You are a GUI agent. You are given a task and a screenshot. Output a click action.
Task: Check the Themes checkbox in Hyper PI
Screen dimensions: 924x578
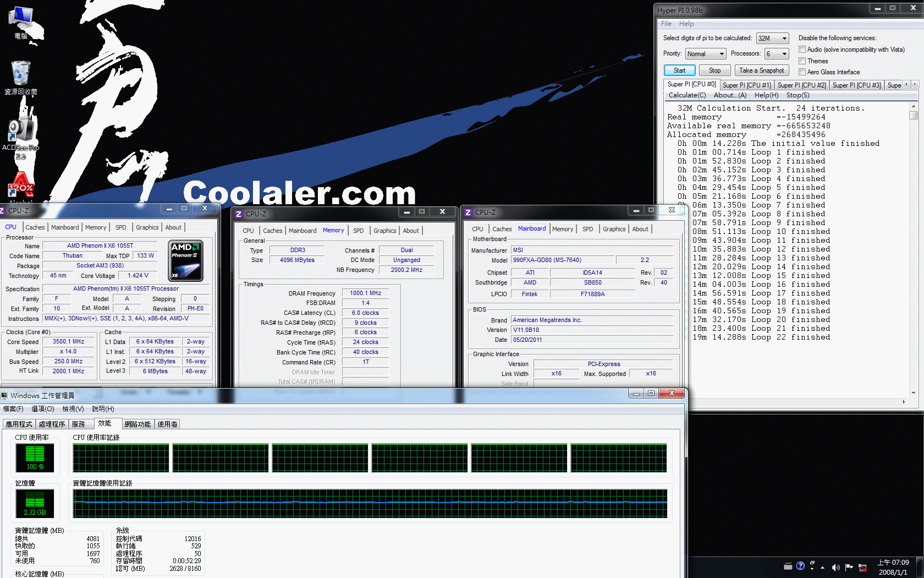click(802, 61)
